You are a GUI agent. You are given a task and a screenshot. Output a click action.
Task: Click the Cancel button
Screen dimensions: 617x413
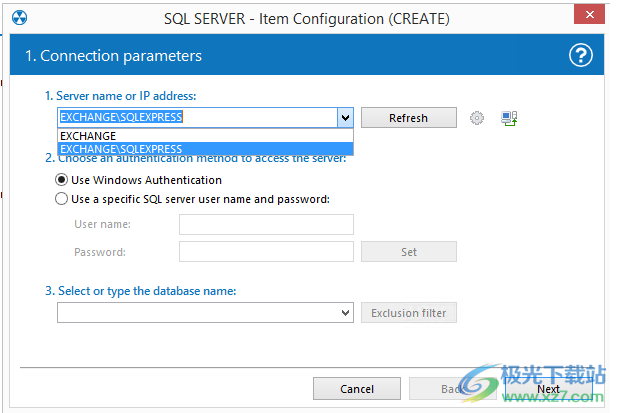coord(357,389)
